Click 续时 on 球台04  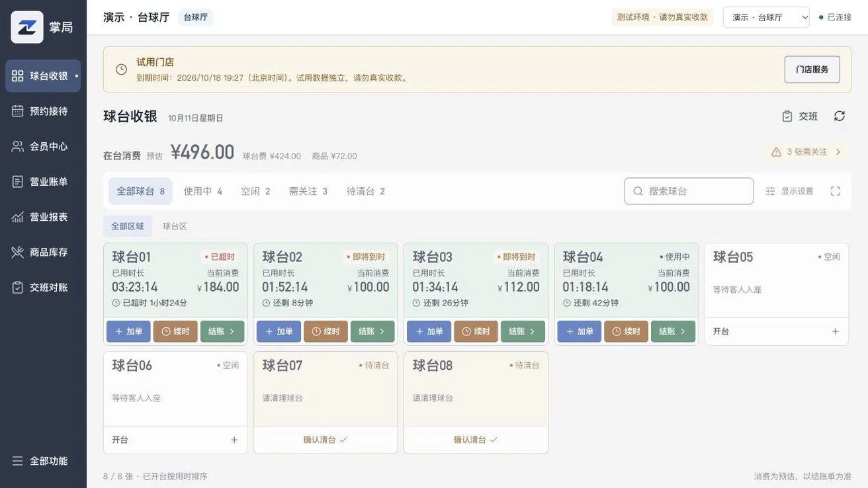(626, 331)
